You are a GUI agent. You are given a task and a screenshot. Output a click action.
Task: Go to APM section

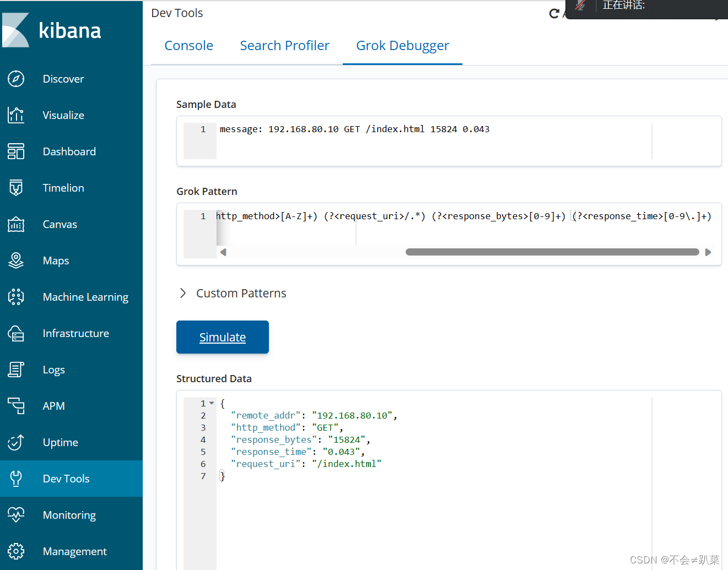72,406
